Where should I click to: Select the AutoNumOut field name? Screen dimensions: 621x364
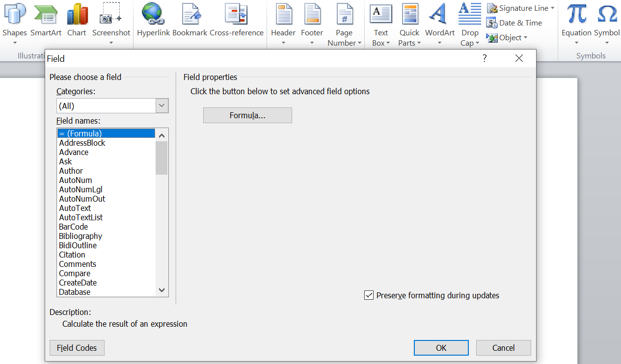106,199
